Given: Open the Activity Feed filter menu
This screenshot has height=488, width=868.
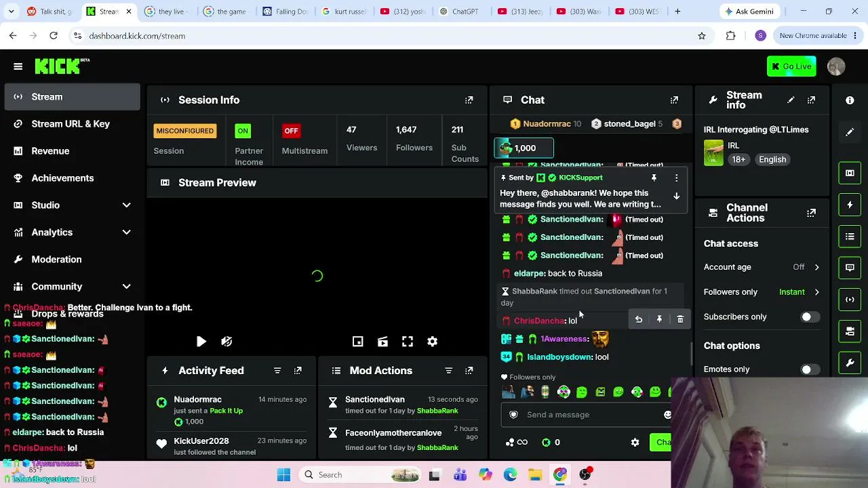Looking at the screenshot, I should pos(277,371).
